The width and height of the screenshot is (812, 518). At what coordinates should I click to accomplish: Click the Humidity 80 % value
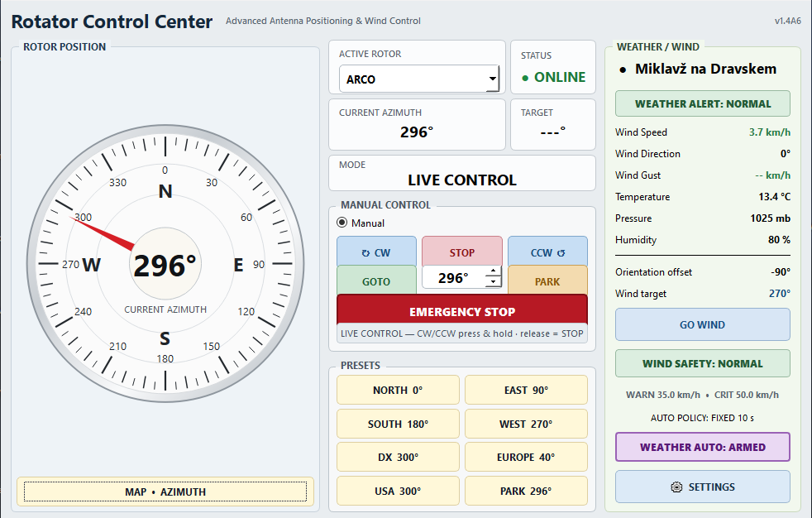click(779, 239)
